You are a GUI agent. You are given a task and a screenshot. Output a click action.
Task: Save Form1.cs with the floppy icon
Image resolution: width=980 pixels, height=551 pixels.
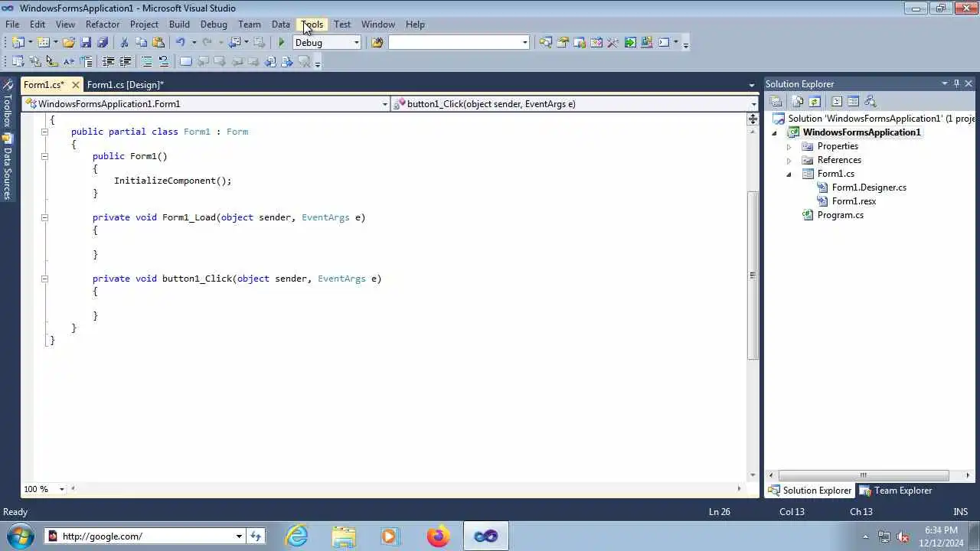point(86,43)
